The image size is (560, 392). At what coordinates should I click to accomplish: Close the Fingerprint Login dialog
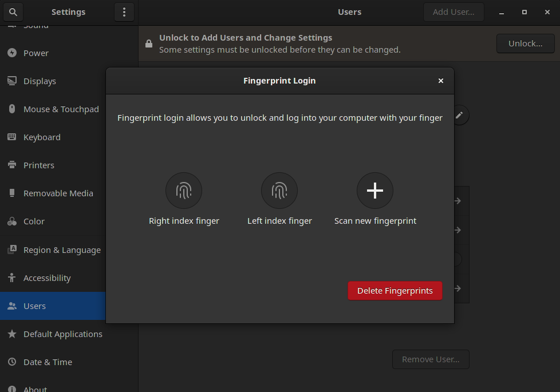click(x=440, y=81)
